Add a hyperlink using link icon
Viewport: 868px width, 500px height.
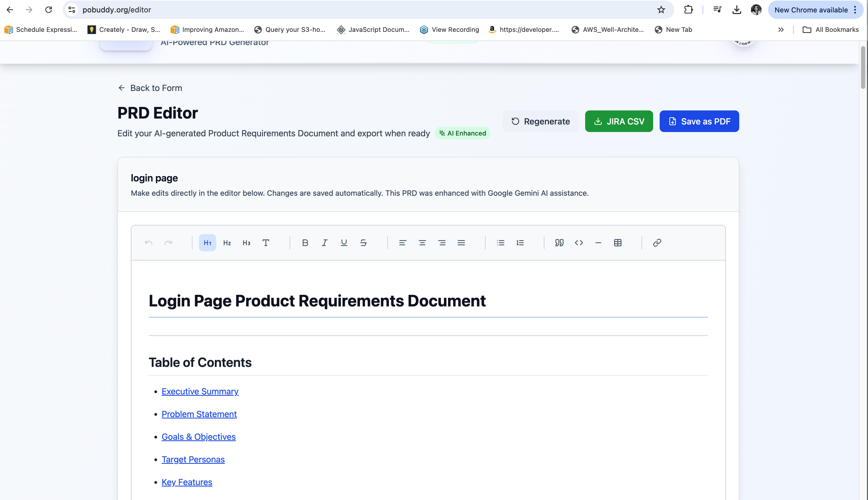(x=657, y=243)
